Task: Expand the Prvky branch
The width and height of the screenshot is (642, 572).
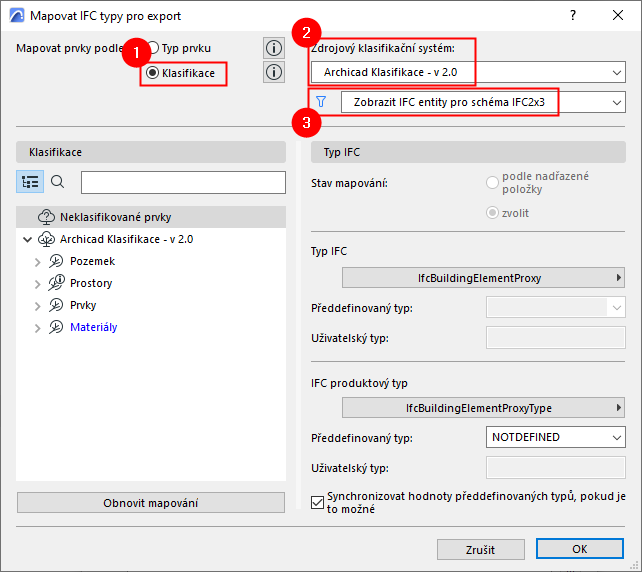Action: tap(38, 306)
